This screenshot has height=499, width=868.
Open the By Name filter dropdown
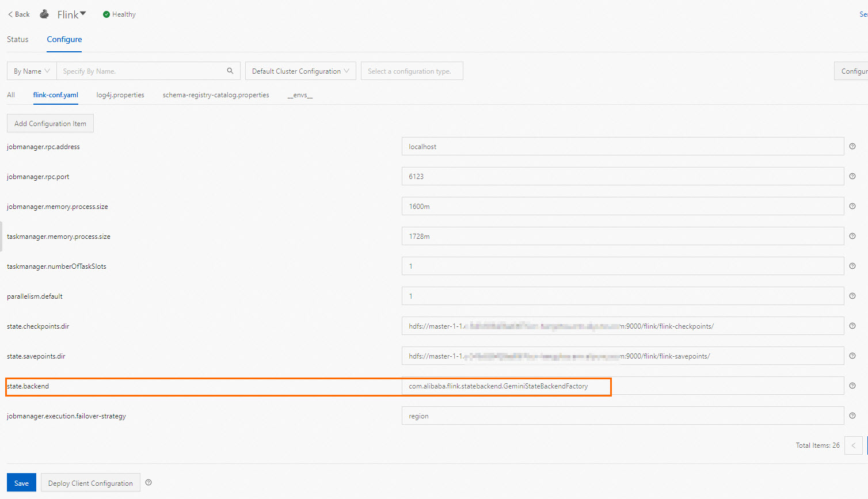(31, 70)
